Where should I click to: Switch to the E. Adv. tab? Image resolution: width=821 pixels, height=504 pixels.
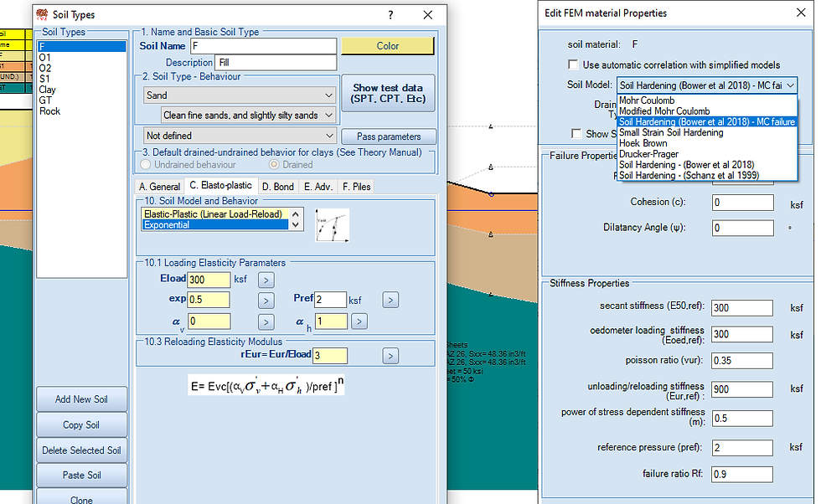(318, 187)
